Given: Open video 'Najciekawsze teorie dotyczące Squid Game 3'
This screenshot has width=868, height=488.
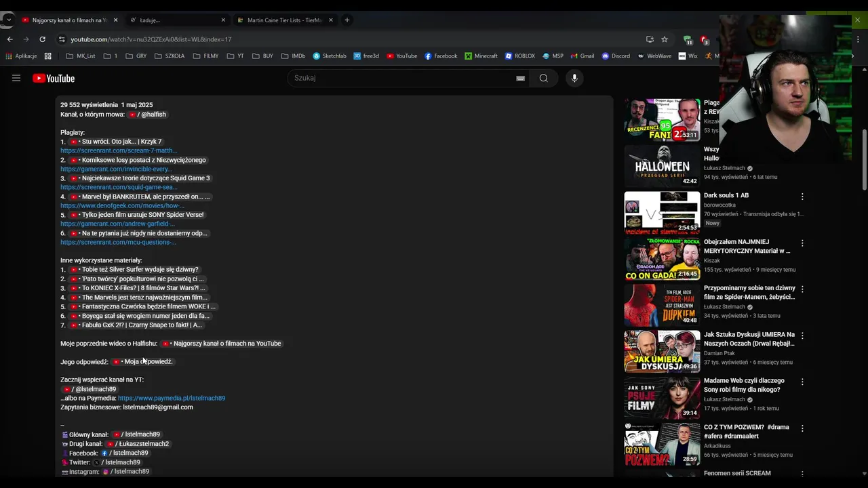Looking at the screenshot, I should tap(140, 178).
